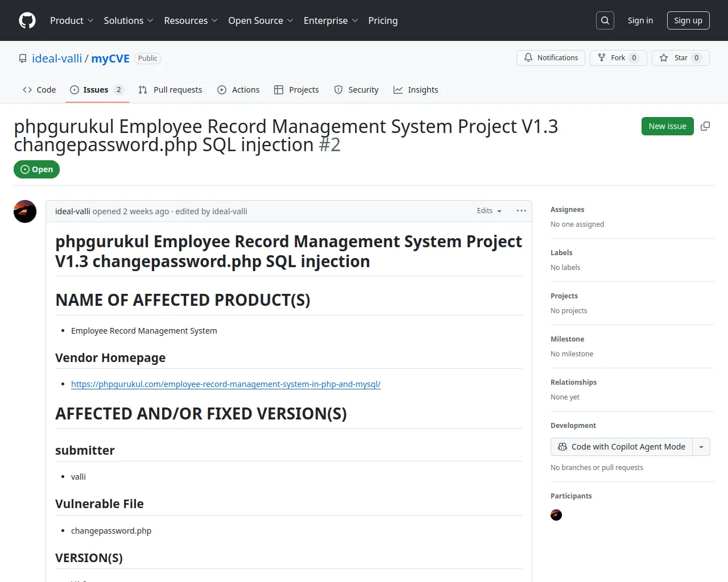Switch to the Issues tab
Screen dimensions: 728x582
click(x=97, y=90)
